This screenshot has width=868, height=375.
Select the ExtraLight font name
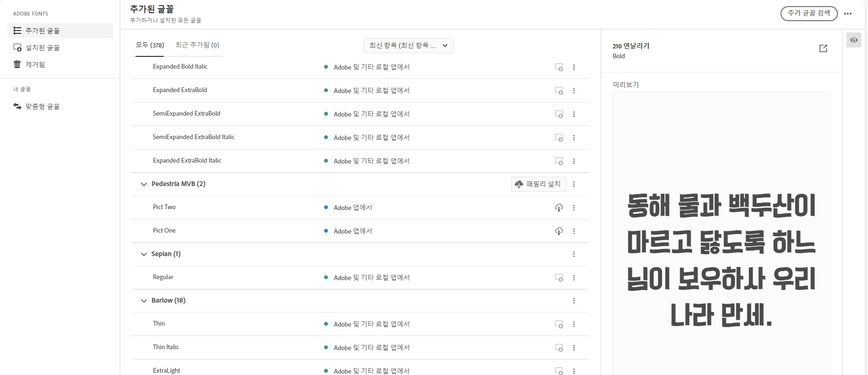[167, 371]
